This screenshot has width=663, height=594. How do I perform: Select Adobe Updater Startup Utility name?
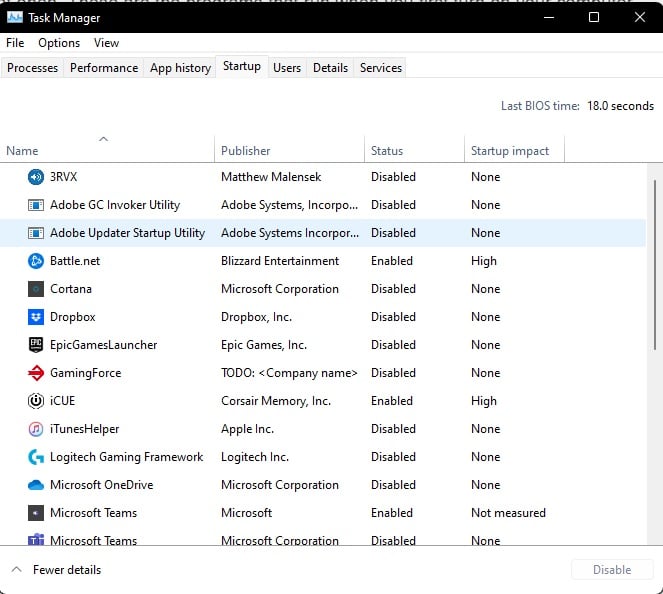(127, 233)
